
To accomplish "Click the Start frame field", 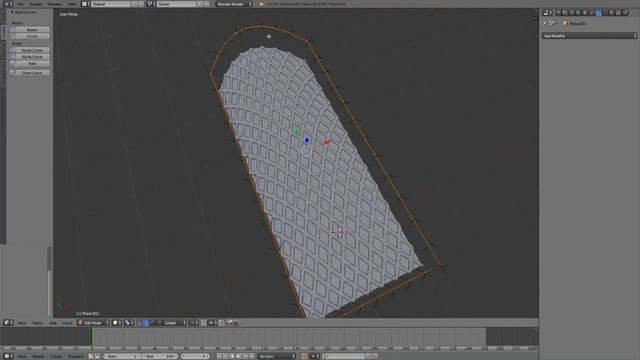I will pos(122,356).
